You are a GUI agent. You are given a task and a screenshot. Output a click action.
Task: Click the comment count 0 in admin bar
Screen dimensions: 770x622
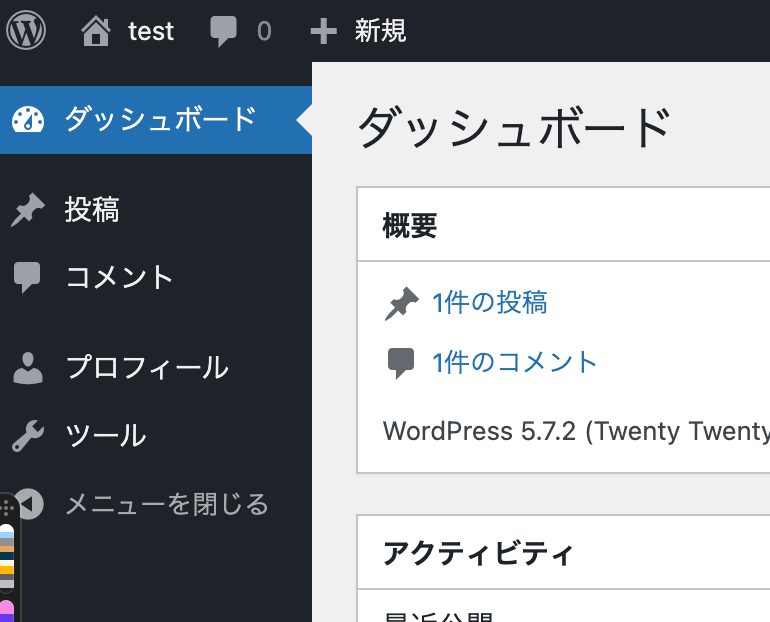click(264, 31)
